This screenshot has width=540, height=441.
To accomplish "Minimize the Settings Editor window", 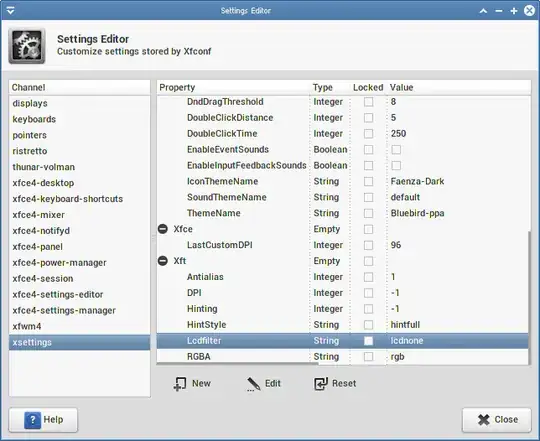I will point(499,11).
